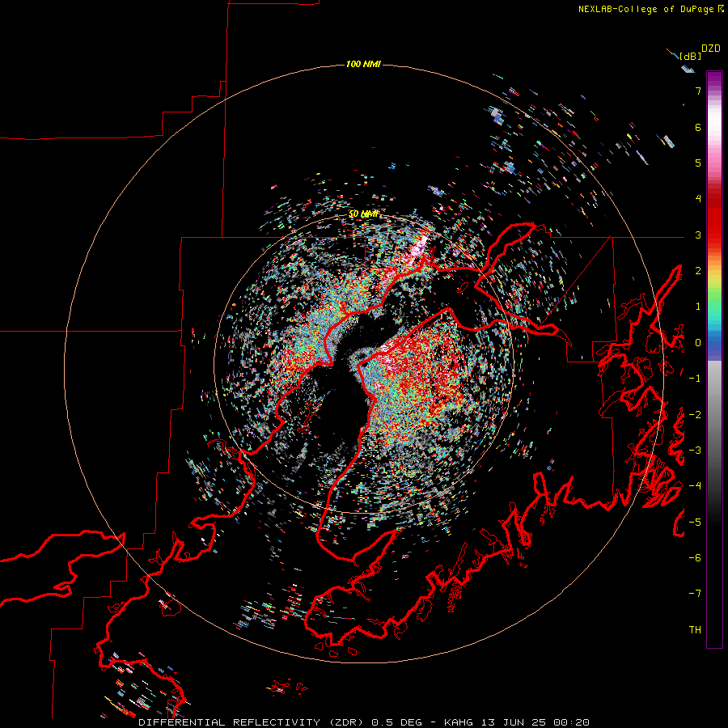Click the 0.5 DEG elevation text
Image resolution: width=728 pixels, height=728 pixels.
397,722
